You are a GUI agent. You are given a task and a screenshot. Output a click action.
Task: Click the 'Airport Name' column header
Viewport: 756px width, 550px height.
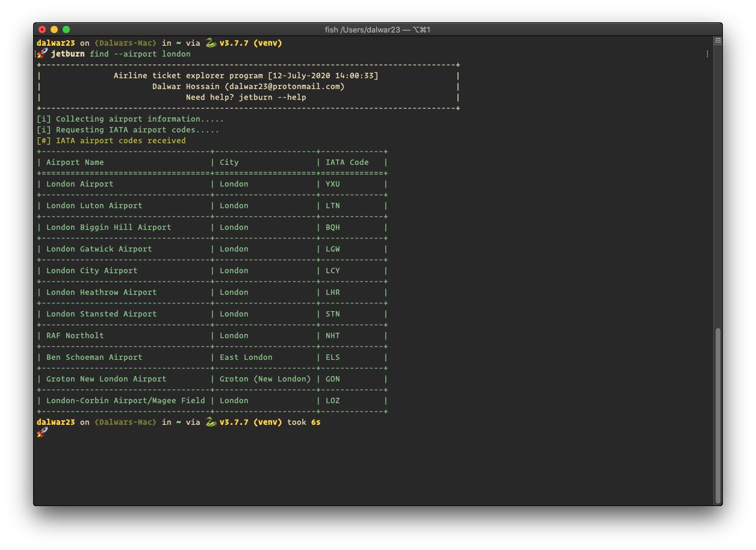point(75,162)
